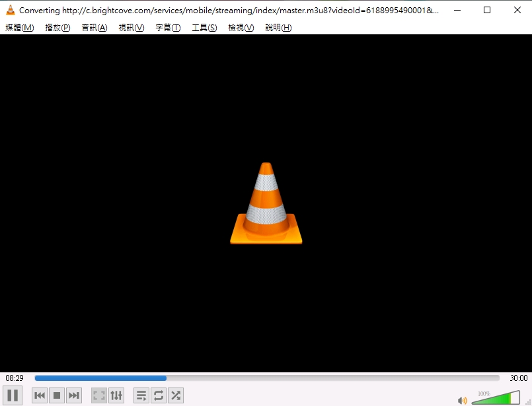Pause playback with the pause button
This screenshot has height=406, width=532.
click(13, 395)
